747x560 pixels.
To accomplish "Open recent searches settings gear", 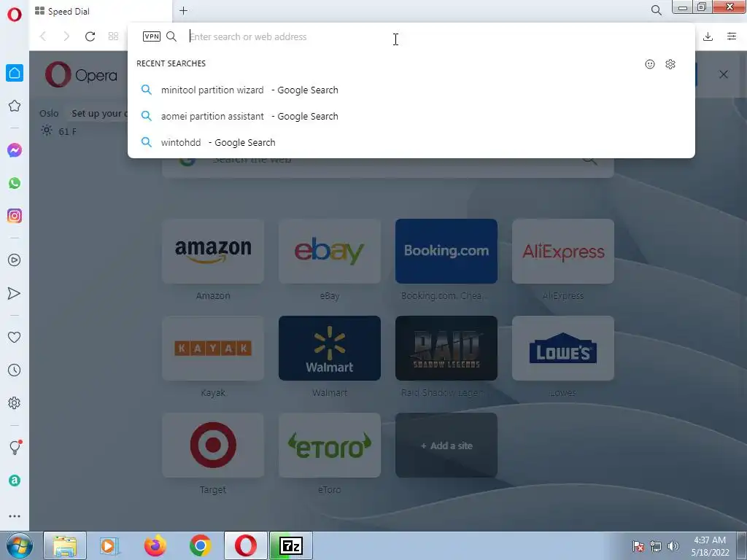I will point(670,64).
